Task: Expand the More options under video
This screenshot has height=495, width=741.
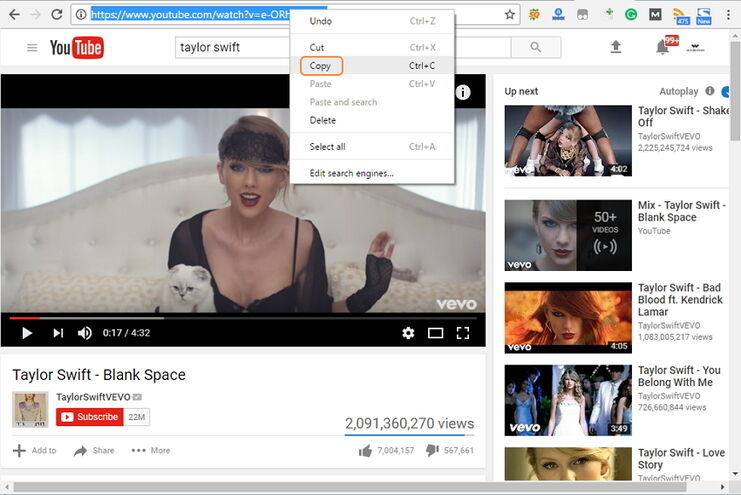Action: coord(151,451)
